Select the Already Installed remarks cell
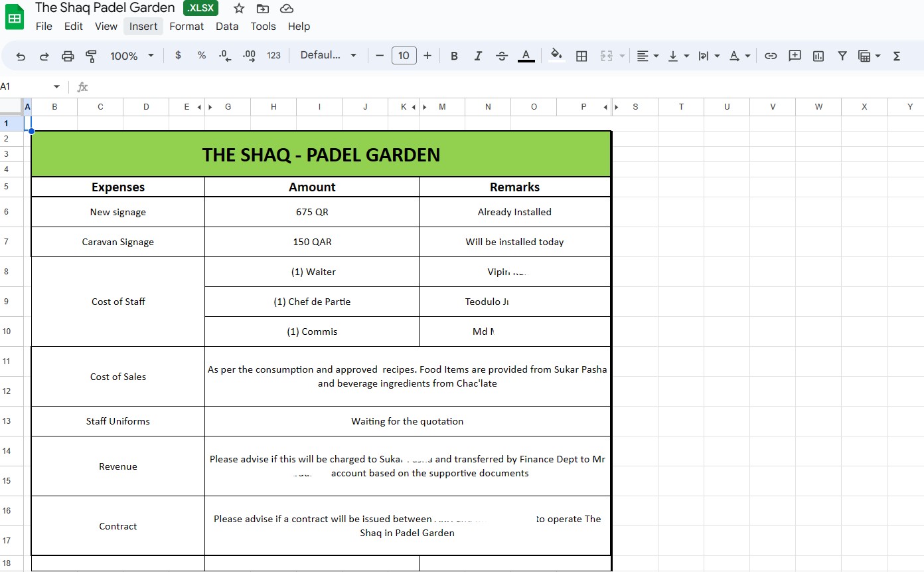 (514, 212)
